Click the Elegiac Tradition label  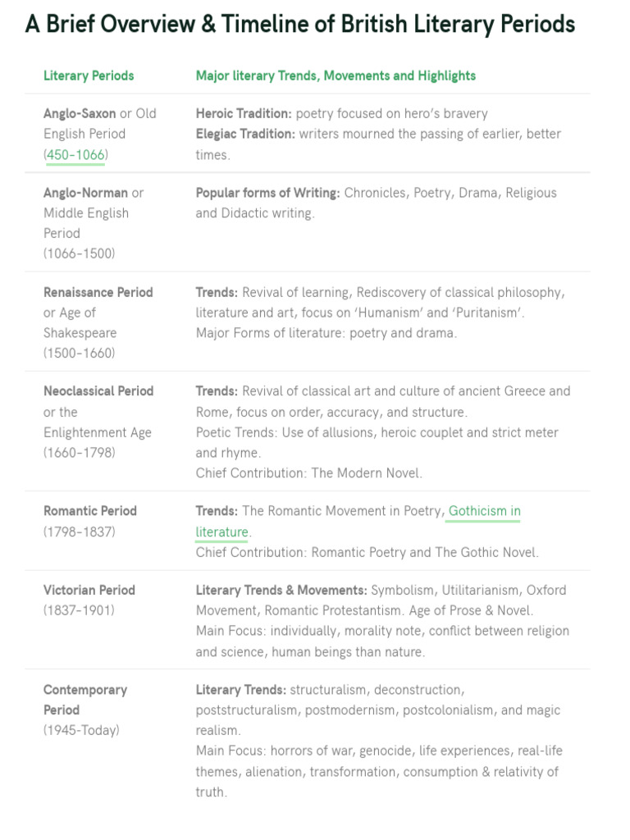click(x=245, y=134)
